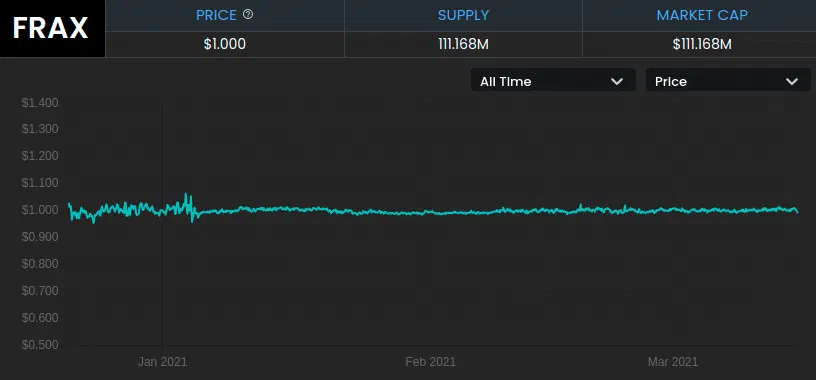Click the help icon next to PRICE
The height and width of the screenshot is (380, 816).
click(x=248, y=15)
